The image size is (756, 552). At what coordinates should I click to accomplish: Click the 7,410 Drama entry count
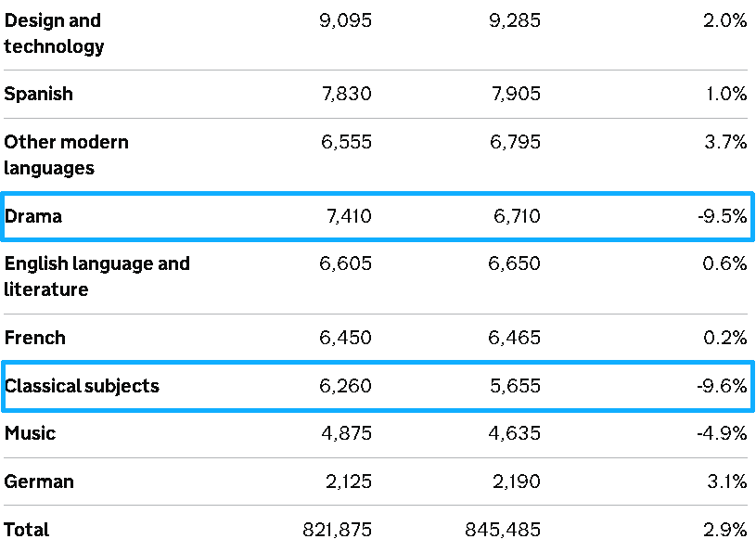[349, 216]
